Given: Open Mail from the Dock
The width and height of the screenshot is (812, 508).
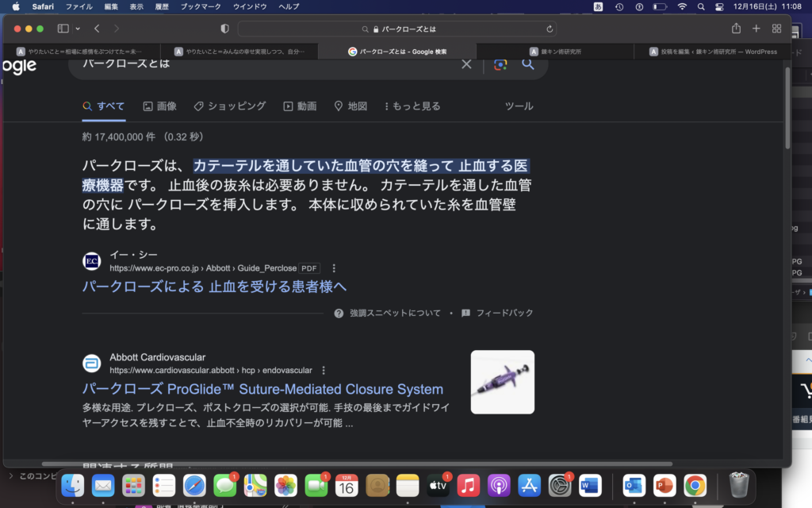Looking at the screenshot, I should [x=103, y=485].
